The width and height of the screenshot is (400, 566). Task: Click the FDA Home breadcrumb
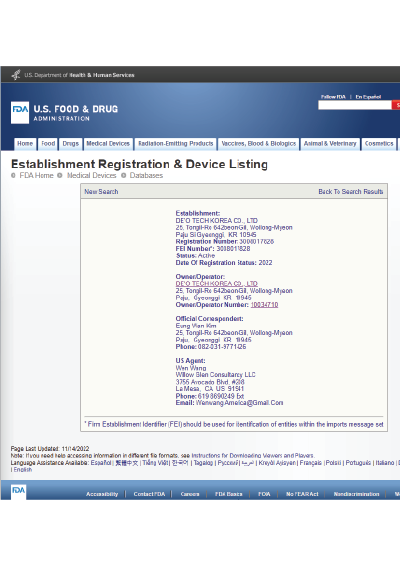click(x=36, y=175)
